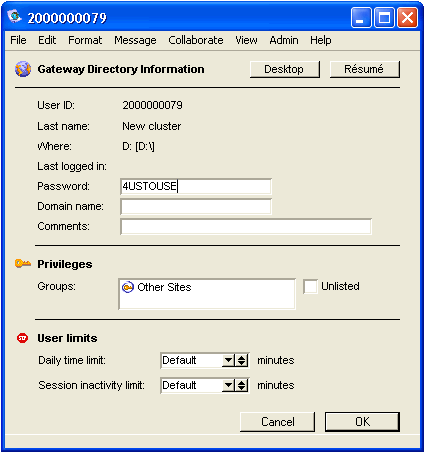Select the Other Sites group icon
This screenshot has width=425, height=453.
[x=128, y=287]
